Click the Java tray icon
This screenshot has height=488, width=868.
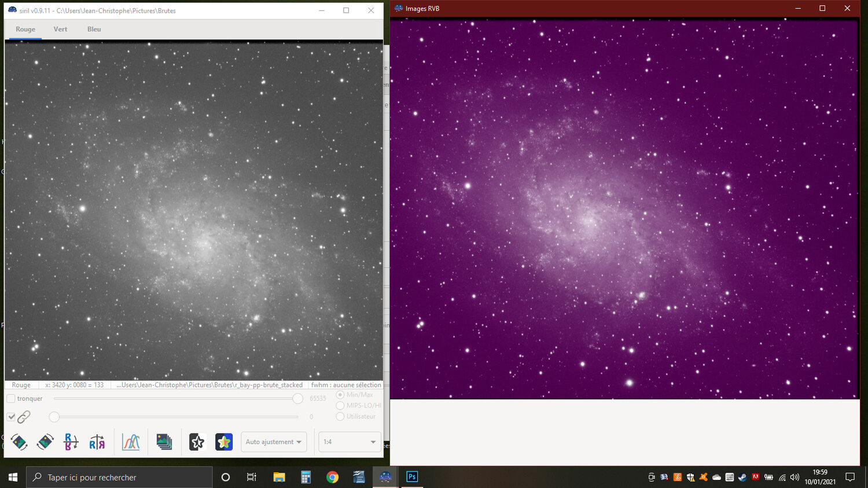click(678, 478)
